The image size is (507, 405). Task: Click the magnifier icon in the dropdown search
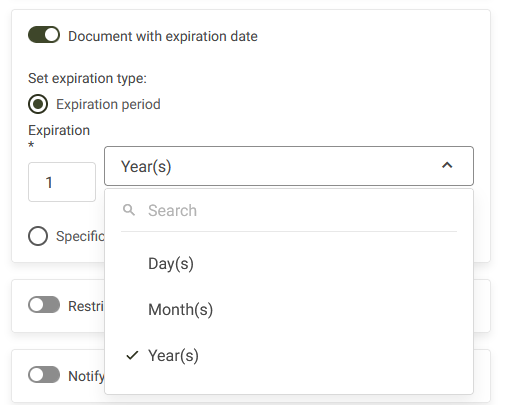tap(129, 210)
